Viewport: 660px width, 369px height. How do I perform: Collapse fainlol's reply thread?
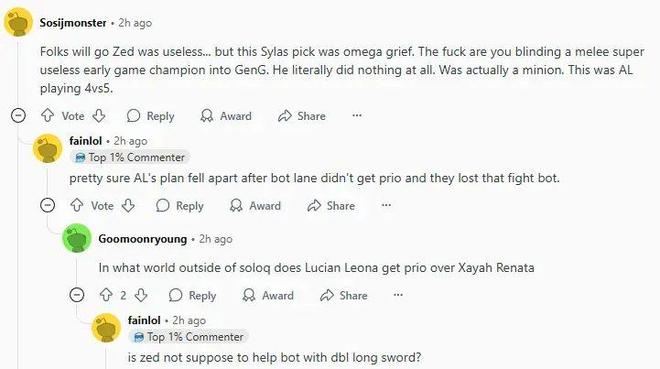click(48, 205)
